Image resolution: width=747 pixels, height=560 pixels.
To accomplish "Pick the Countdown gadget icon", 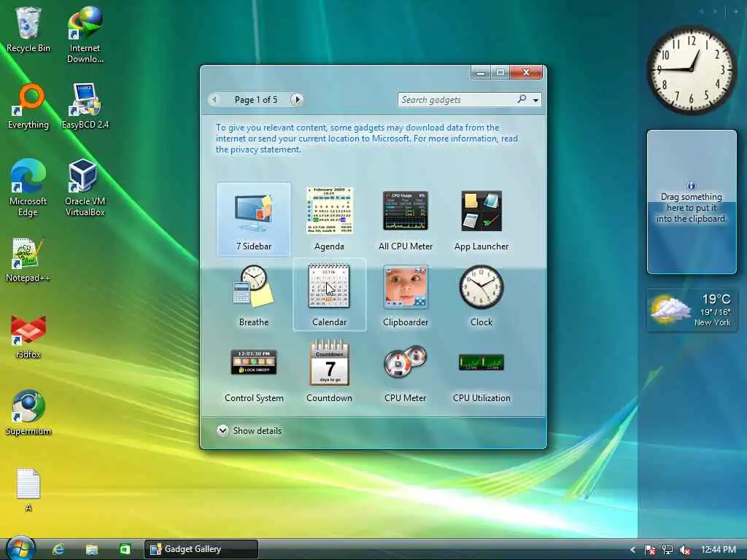I will click(329, 362).
